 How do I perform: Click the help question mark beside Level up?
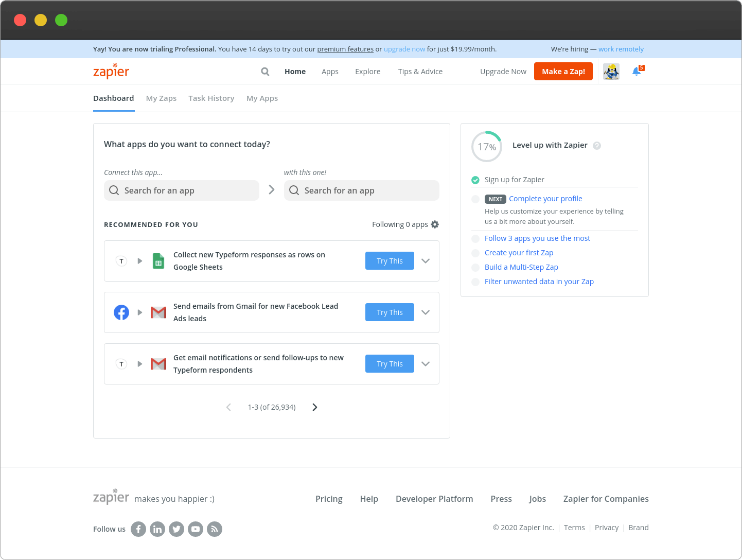(x=597, y=146)
